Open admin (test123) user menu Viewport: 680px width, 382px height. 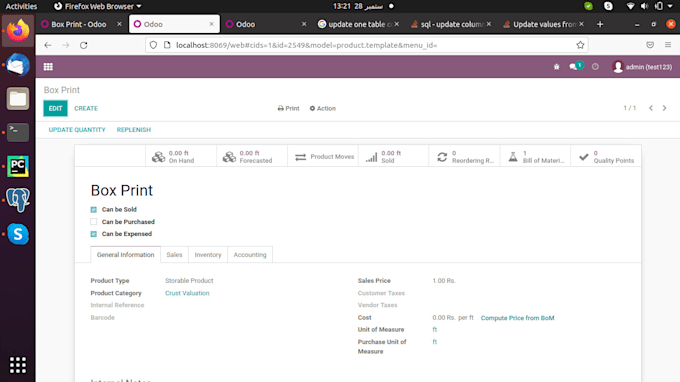(642, 67)
